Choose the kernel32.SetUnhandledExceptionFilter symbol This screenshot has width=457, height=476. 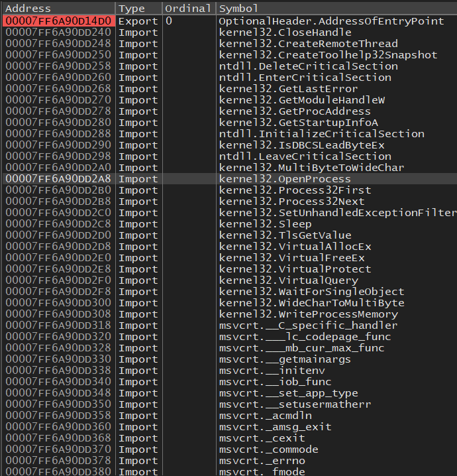pyautogui.click(x=337, y=213)
